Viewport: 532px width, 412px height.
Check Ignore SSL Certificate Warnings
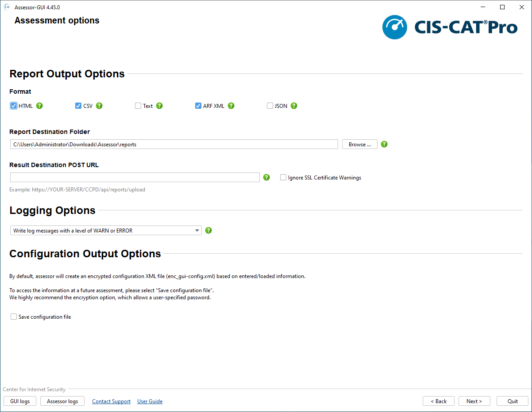283,178
